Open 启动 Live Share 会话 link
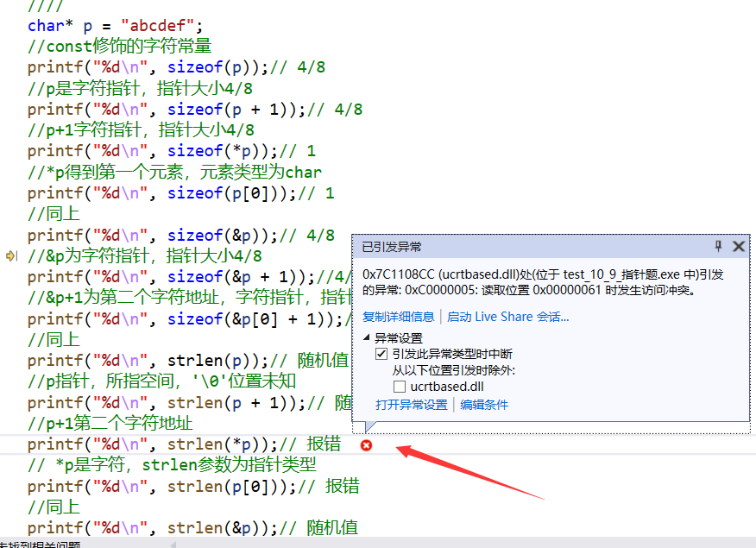Image resolution: width=756 pixels, height=548 pixels. click(x=508, y=317)
